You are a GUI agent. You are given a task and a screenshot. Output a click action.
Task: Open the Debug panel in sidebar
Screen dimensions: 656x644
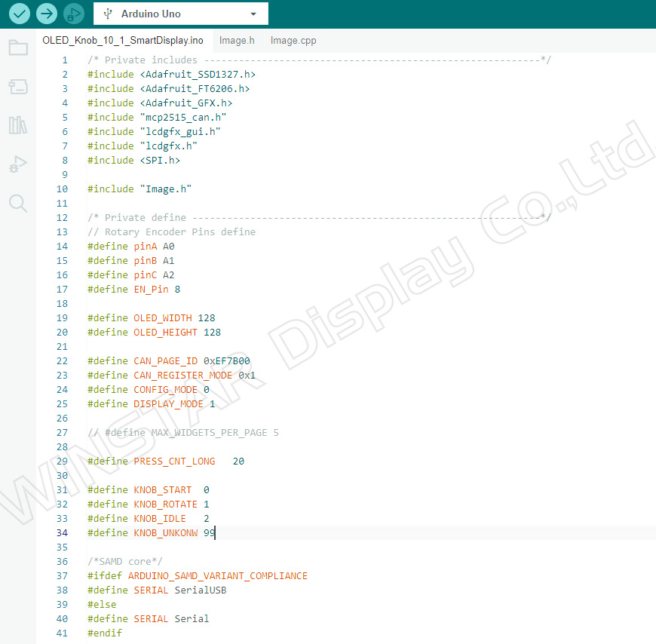(x=18, y=164)
